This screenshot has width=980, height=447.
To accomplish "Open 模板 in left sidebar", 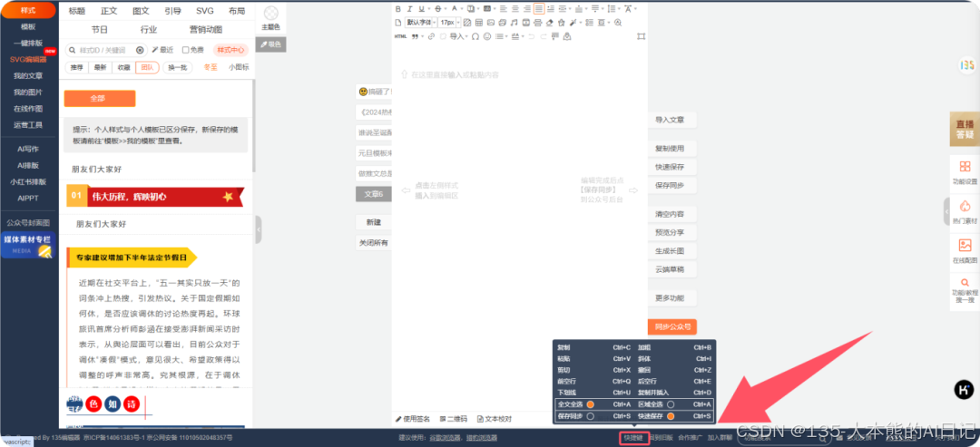I will point(28,27).
